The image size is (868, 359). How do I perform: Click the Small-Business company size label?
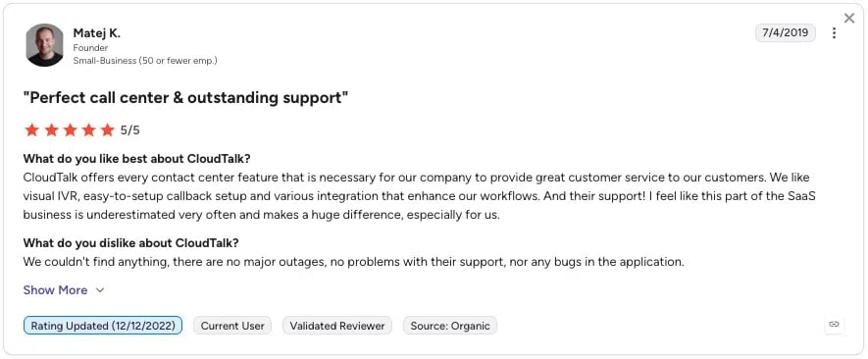(145, 61)
